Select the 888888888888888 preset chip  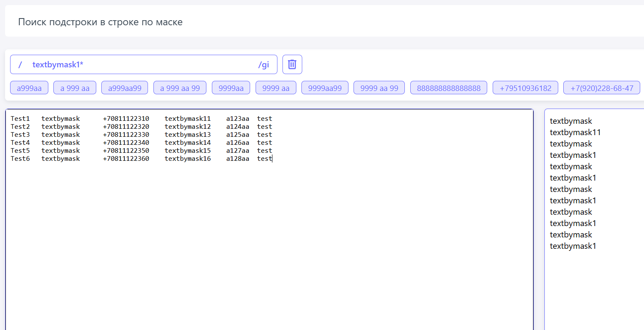pos(449,88)
